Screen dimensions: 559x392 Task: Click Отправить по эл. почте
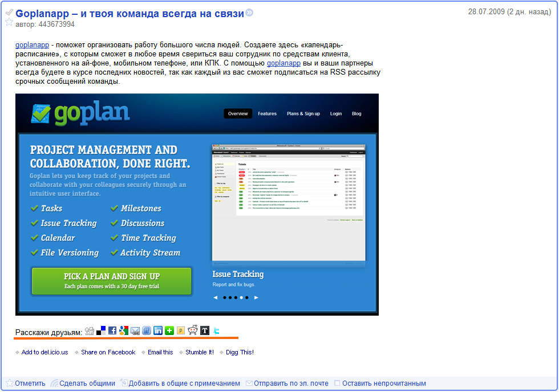point(287,383)
